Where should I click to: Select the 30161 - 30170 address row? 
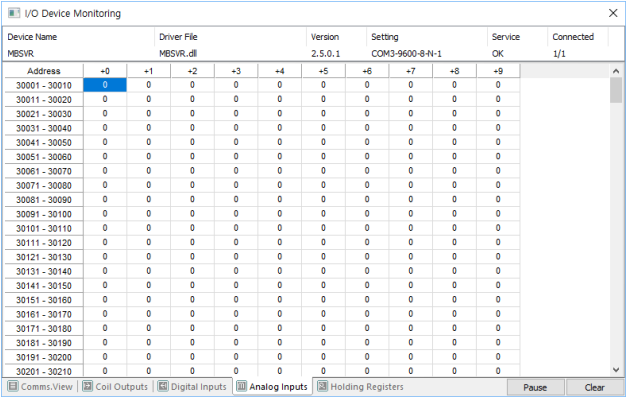(44, 314)
